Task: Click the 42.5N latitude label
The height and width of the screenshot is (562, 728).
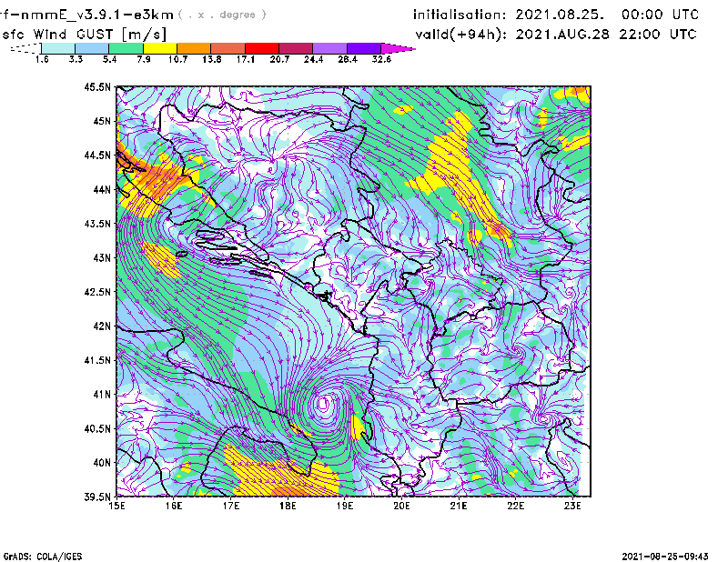Action: (x=97, y=292)
